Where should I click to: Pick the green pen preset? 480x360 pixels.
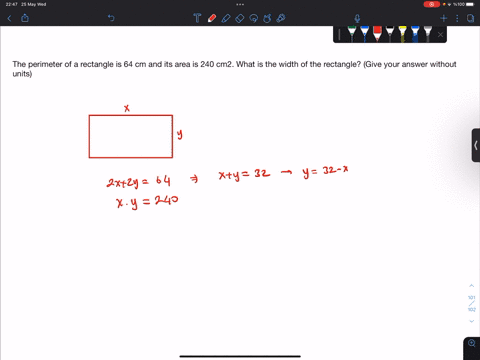click(x=352, y=34)
